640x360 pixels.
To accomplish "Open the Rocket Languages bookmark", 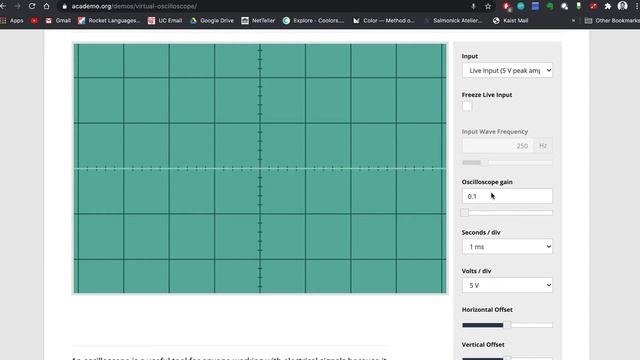I will click(x=109, y=20).
